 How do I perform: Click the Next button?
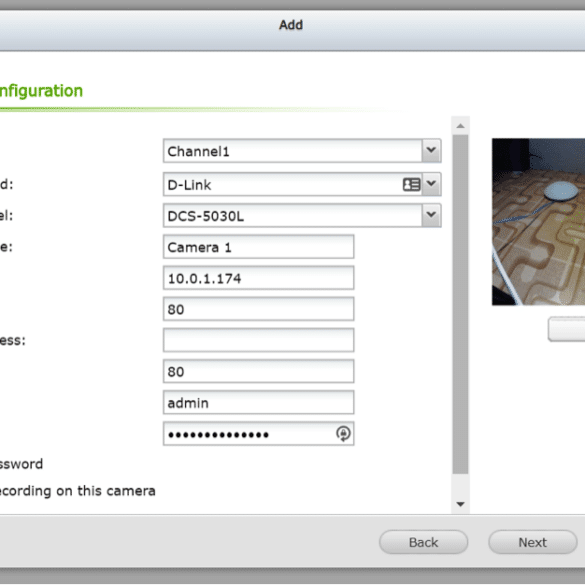click(533, 542)
